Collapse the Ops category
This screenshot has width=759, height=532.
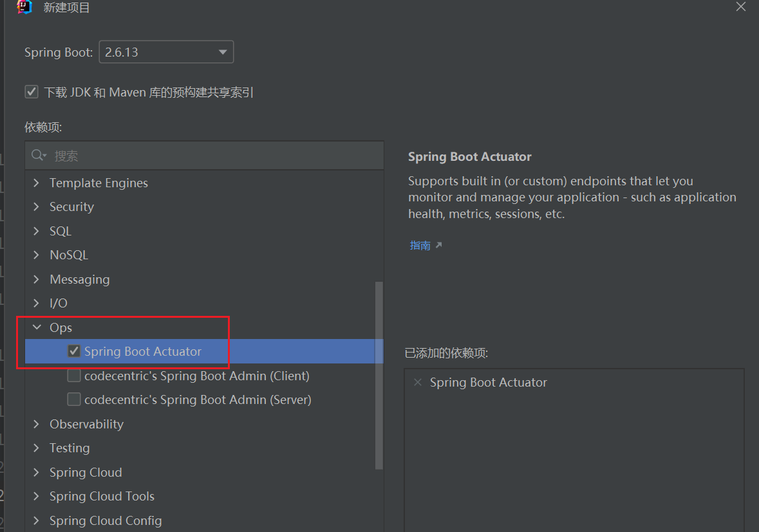[x=37, y=327]
